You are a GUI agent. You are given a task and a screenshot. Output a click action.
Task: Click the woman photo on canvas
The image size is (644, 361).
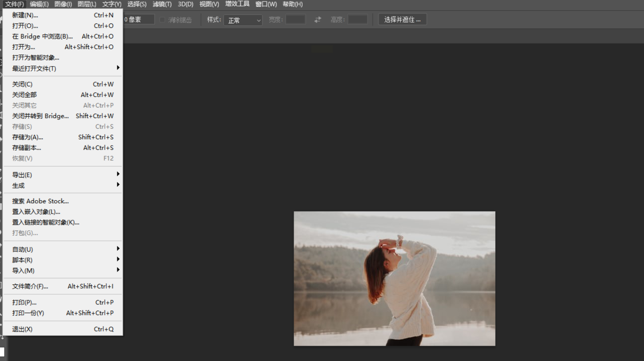394,278
